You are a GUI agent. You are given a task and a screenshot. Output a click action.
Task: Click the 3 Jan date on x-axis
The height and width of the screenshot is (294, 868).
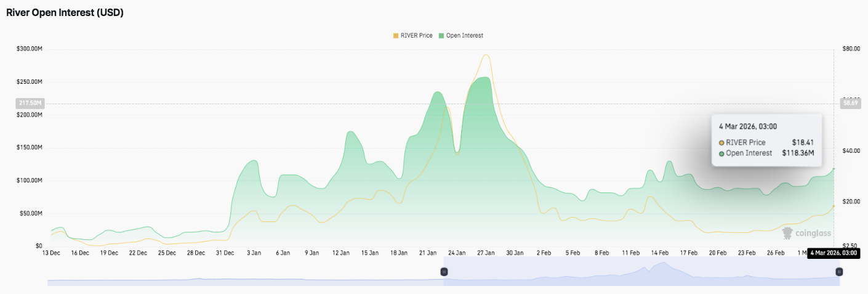pyautogui.click(x=254, y=253)
